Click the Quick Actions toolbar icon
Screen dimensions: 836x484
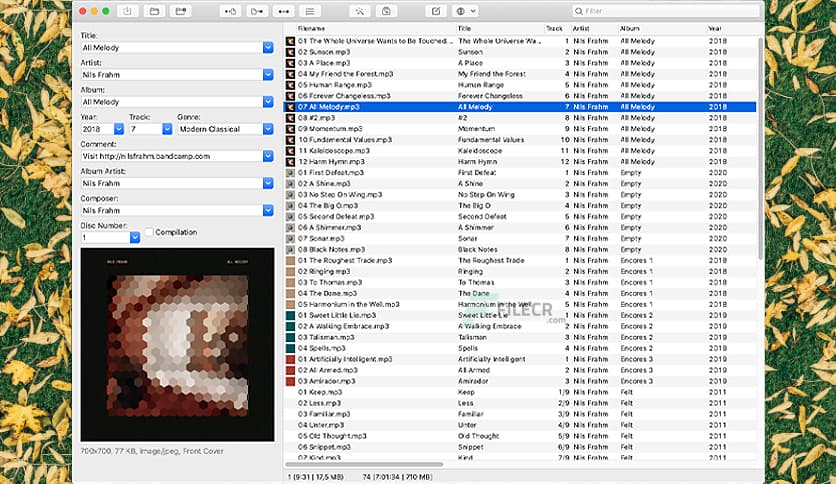click(x=386, y=11)
